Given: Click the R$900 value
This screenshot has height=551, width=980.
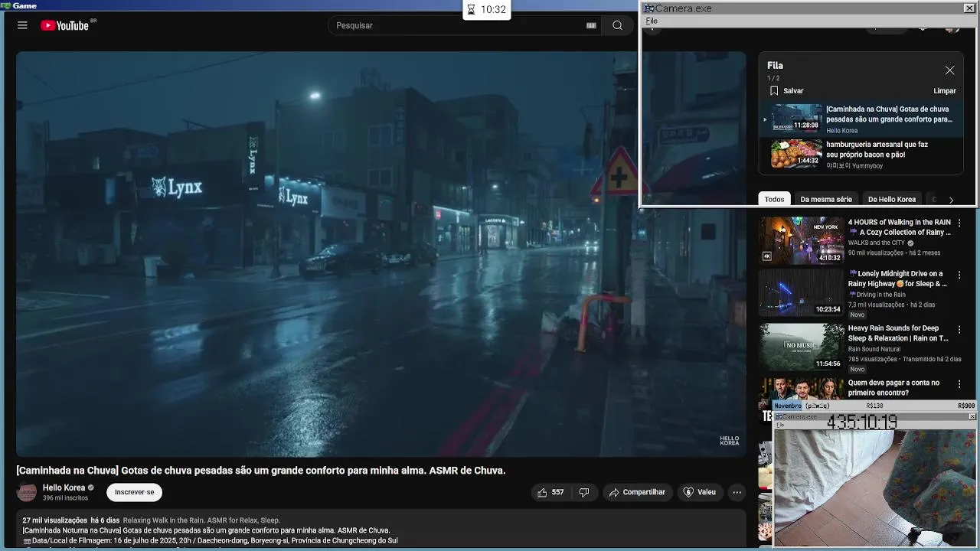Looking at the screenshot, I should [x=966, y=406].
